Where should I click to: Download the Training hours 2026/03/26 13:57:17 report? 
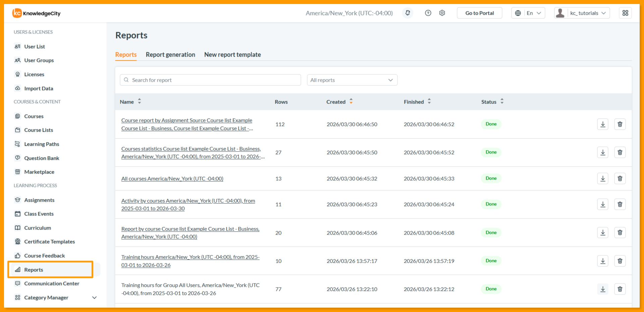[x=603, y=261]
